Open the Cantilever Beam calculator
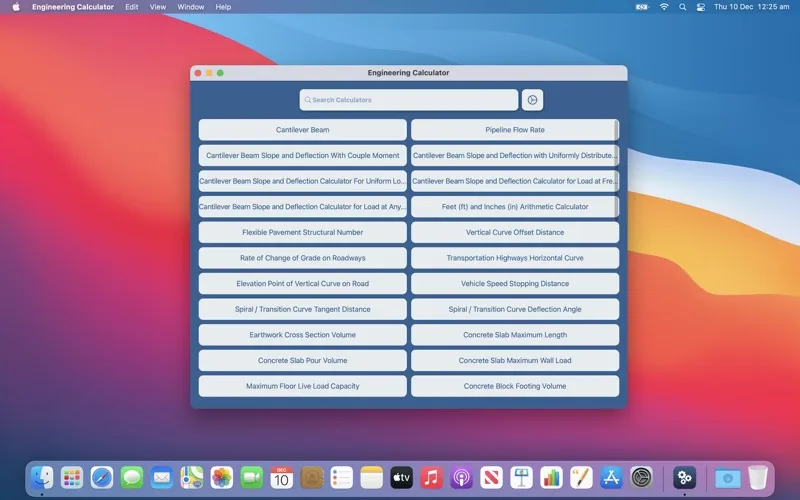The image size is (800, 500). pyautogui.click(x=302, y=130)
